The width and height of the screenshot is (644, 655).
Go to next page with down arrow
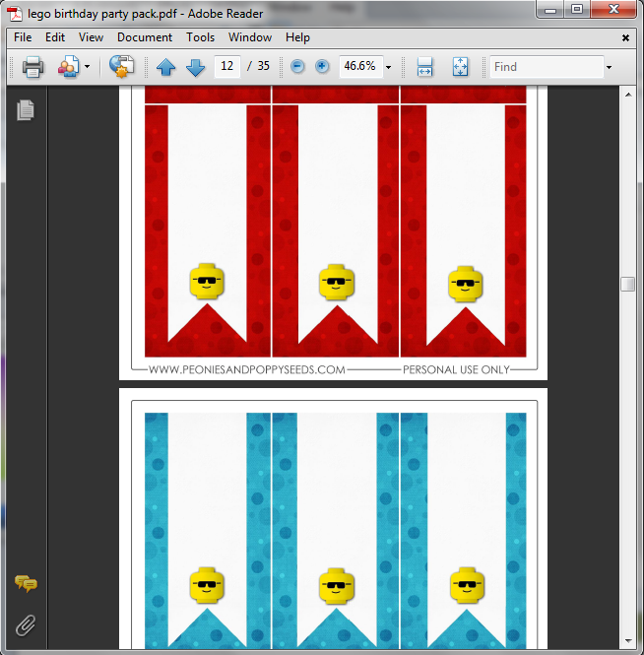pos(195,67)
